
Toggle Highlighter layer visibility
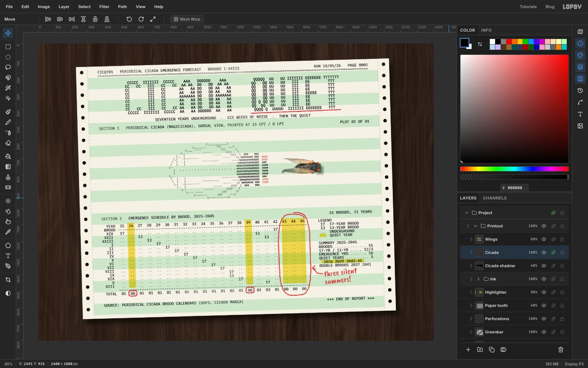point(544,292)
